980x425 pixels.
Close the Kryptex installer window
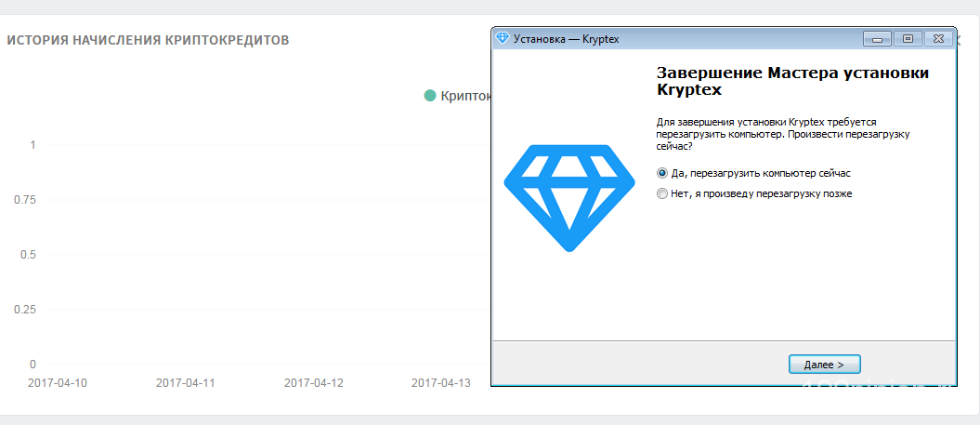click(x=938, y=39)
